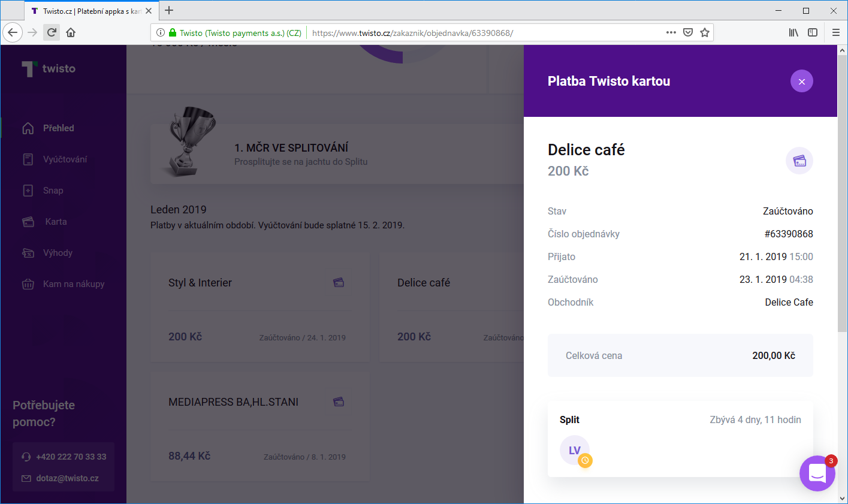Select the Snap sidebar item
The height and width of the screenshot is (504, 848).
pos(43,191)
